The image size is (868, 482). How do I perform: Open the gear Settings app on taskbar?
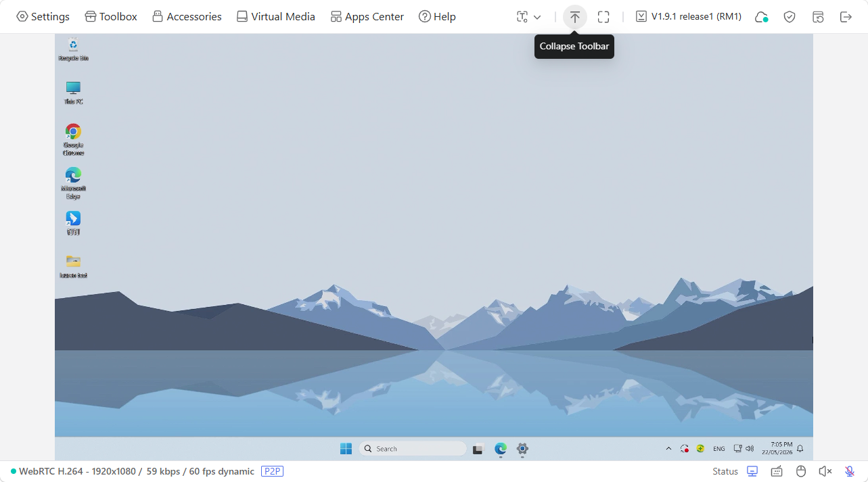click(x=522, y=449)
